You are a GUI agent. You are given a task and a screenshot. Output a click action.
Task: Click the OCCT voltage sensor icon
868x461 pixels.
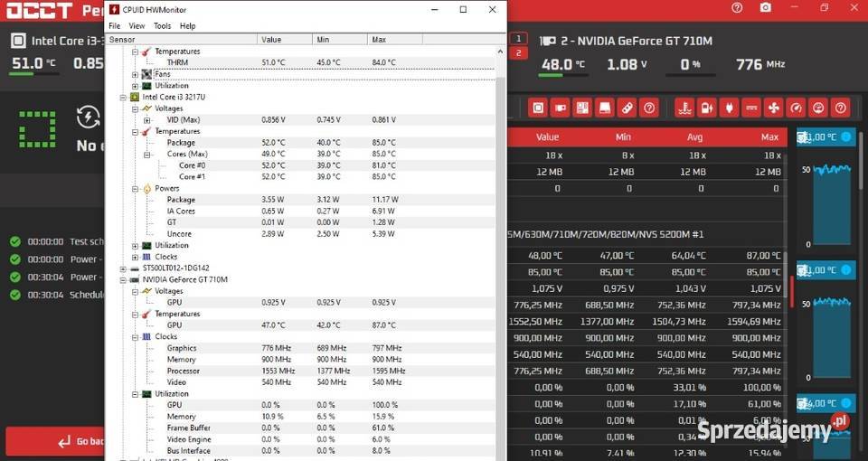[707, 108]
